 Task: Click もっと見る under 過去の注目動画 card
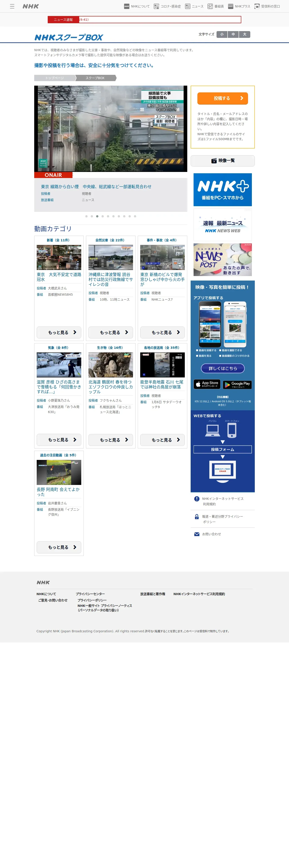point(59,548)
